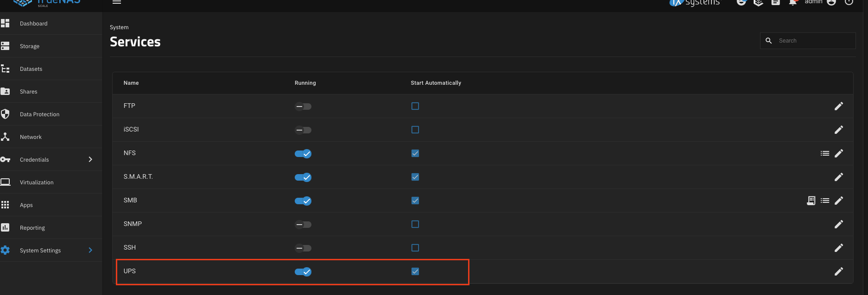Click the UPS service name
The width and height of the screenshot is (868, 295).
pos(130,271)
